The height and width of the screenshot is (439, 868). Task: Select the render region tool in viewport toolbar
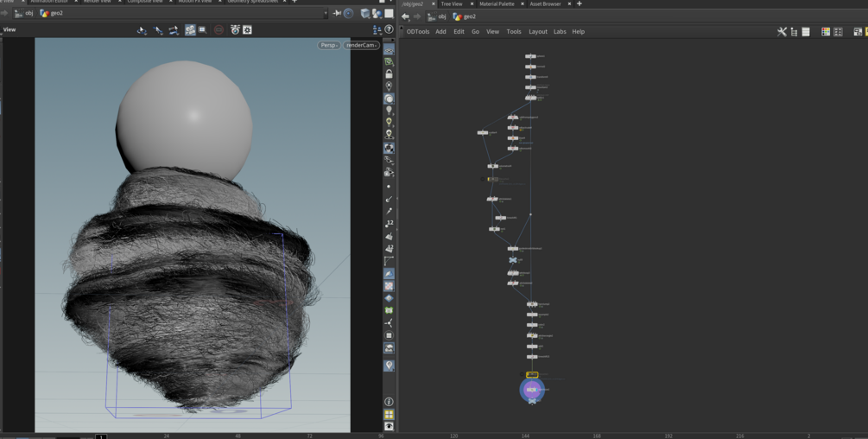click(203, 30)
